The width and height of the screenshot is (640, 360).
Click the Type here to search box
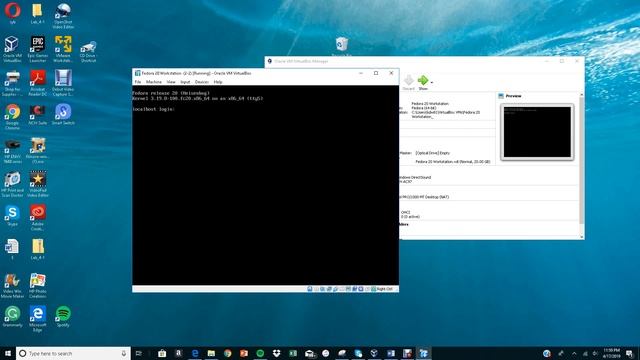[x=73, y=353]
